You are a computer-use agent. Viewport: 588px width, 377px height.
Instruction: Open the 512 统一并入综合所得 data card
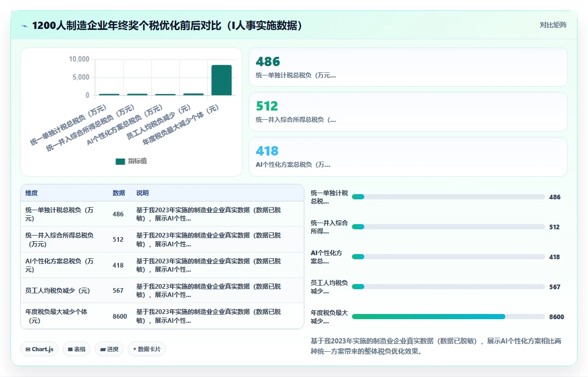click(408, 112)
